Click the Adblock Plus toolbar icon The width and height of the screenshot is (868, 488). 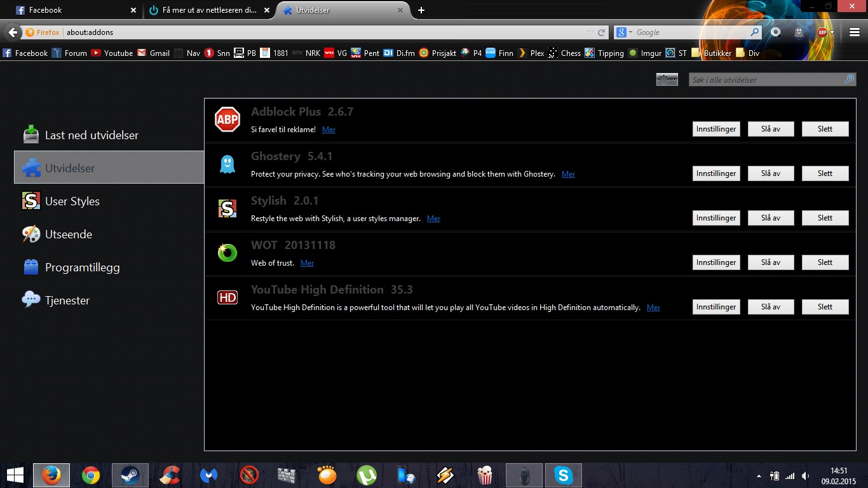822,32
